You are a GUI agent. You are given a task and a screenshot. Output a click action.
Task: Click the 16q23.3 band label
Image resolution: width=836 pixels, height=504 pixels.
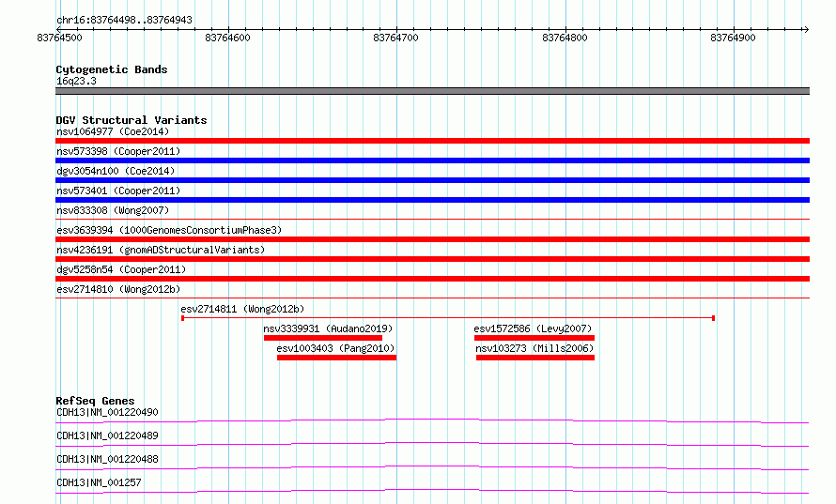[x=76, y=81]
